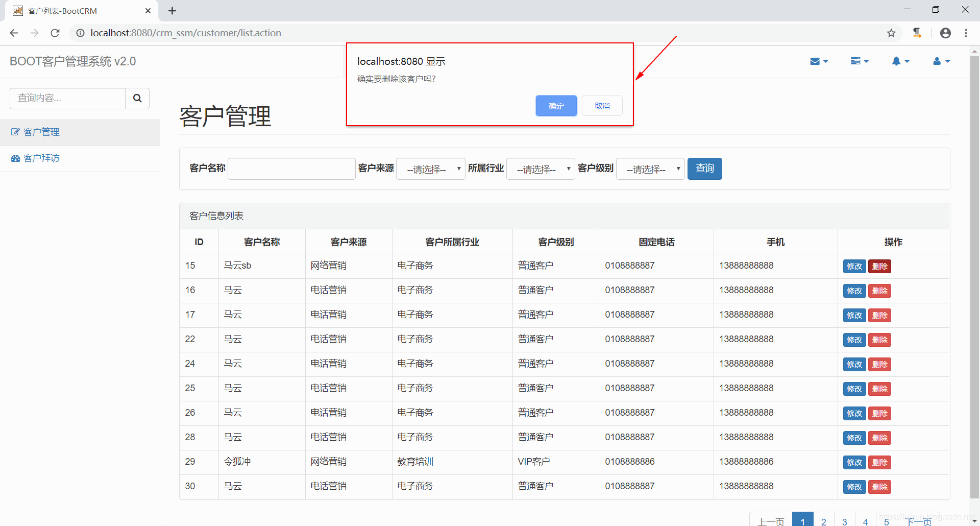
Task: Click the 固定电话 column header
Action: point(656,242)
